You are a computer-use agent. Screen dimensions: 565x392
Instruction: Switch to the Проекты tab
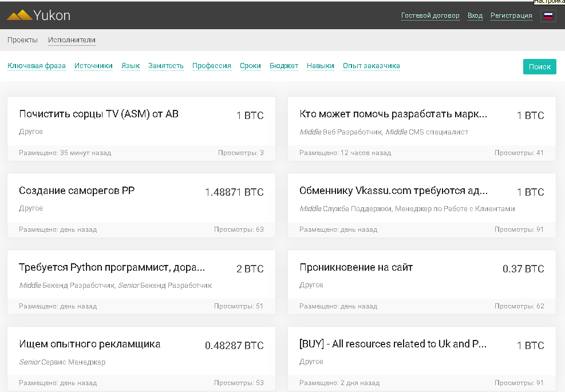tap(22, 40)
